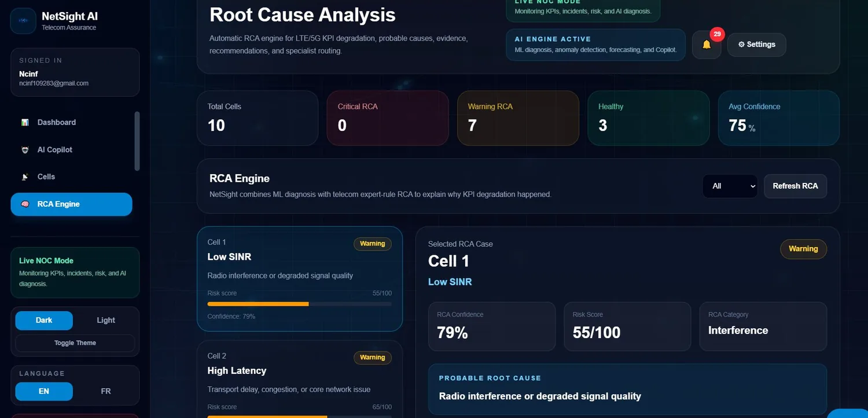Click the AI Engine Active status card
868x418 pixels.
pyautogui.click(x=595, y=45)
